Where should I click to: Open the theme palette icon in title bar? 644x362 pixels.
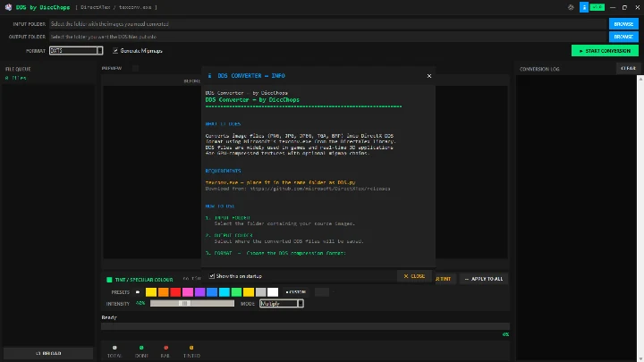571,7
